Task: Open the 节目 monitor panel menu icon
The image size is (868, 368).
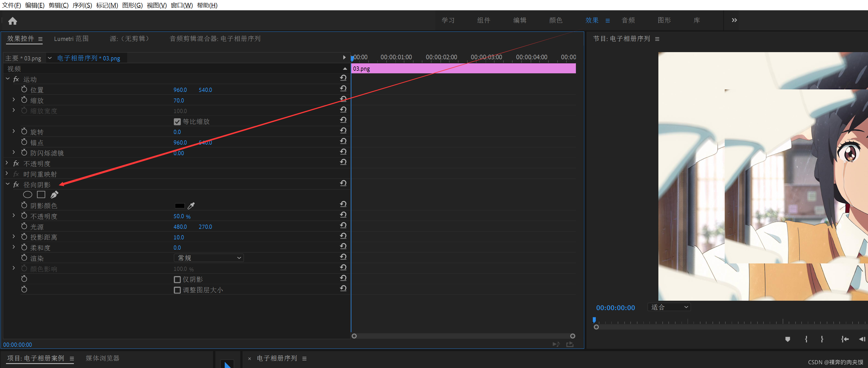Action: click(x=657, y=39)
